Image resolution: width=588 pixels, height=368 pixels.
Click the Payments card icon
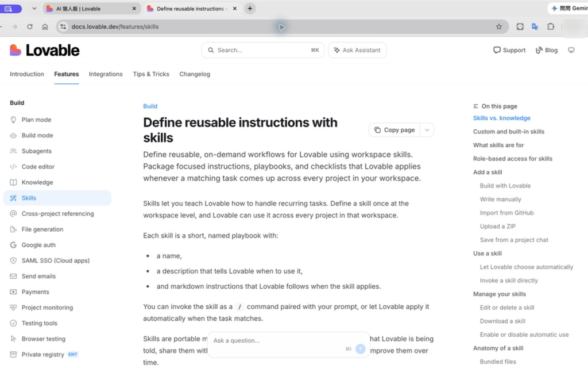[14, 292]
